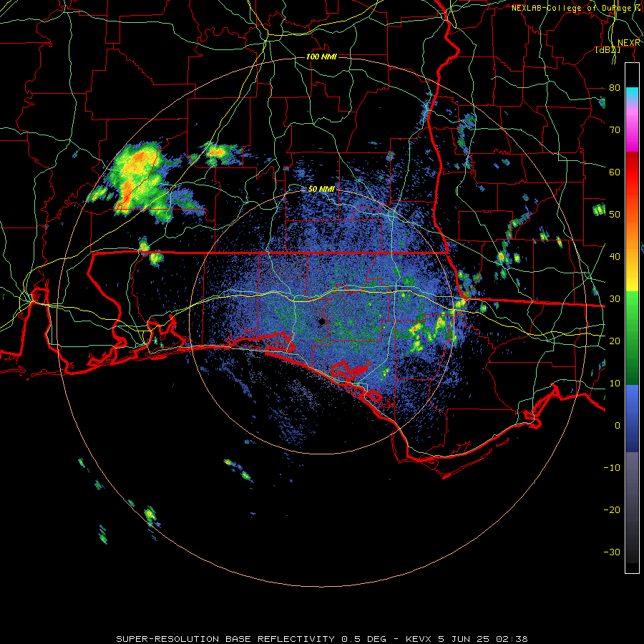
Task: Click the 100 NMI range ring label
Action: click(321, 57)
